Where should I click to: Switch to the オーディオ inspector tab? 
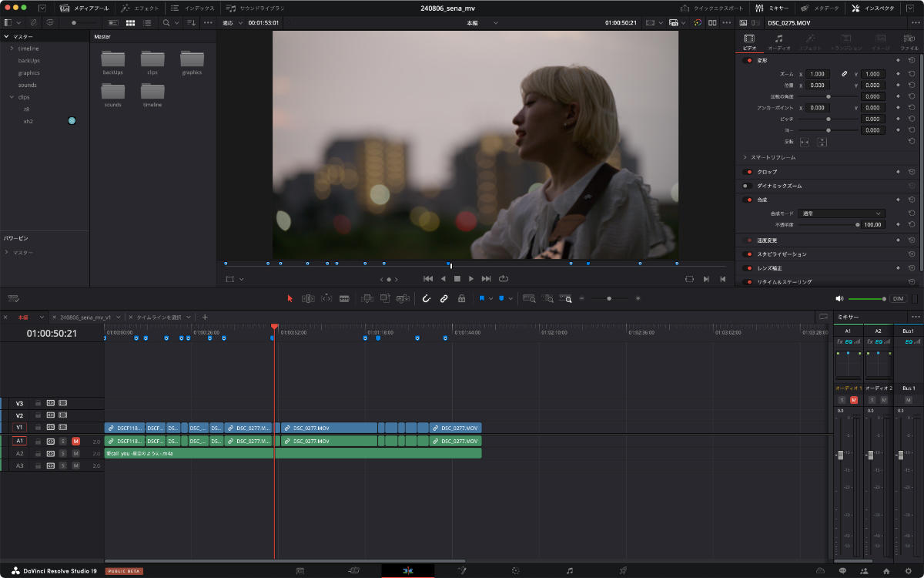coord(779,43)
